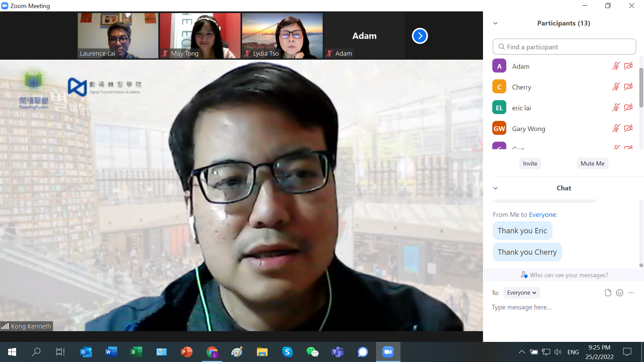This screenshot has width=644, height=362.
Task: Open File Explorer from taskbar
Action: 262,352
